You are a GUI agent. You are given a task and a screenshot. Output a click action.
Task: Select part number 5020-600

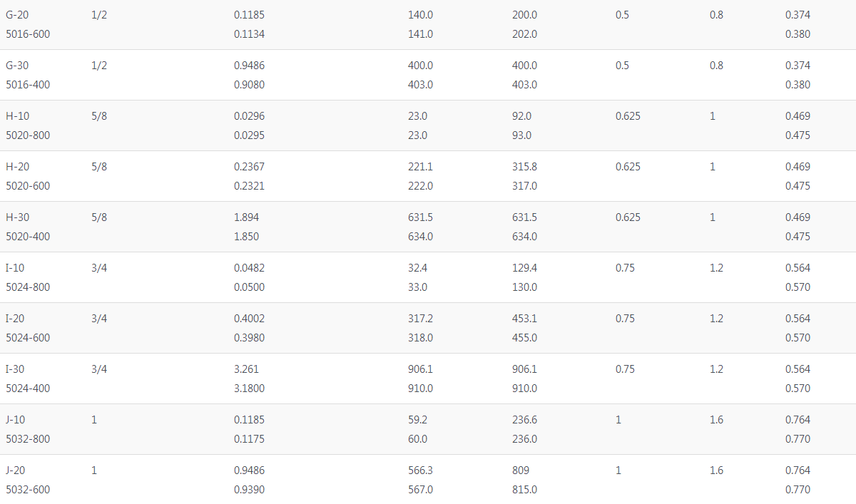(x=28, y=186)
